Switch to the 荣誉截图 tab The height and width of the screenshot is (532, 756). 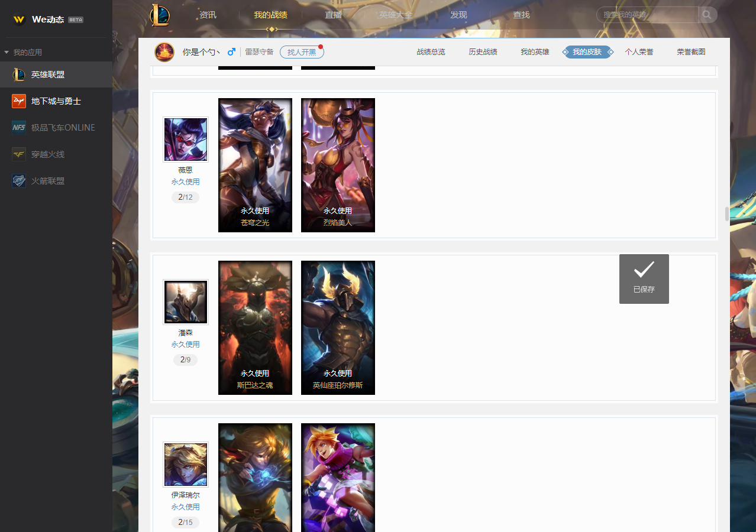[x=692, y=52]
